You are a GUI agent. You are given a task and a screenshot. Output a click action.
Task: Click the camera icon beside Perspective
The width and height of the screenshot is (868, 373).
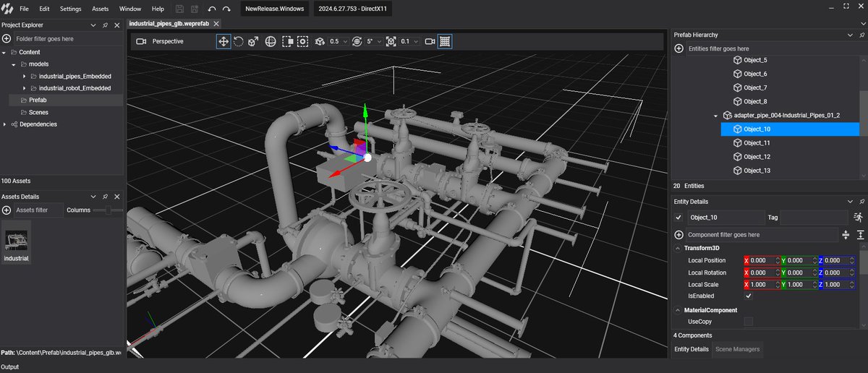click(x=141, y=41)
